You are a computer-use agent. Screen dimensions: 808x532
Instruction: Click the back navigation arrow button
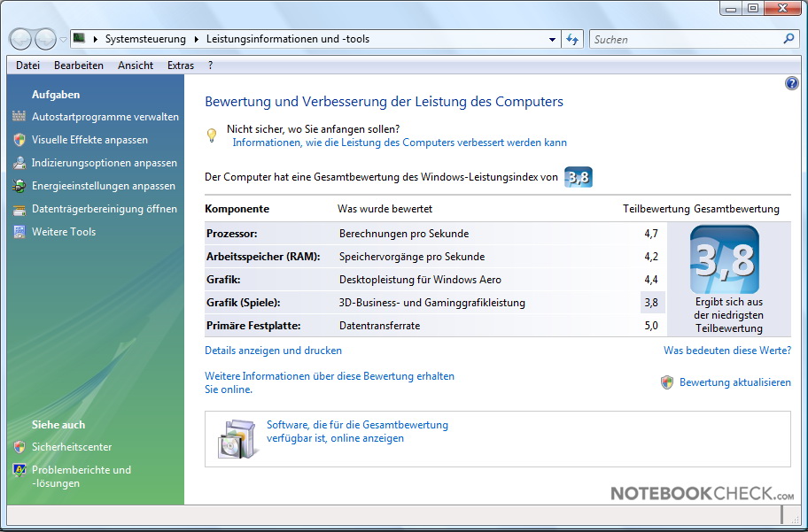point(20,39)
